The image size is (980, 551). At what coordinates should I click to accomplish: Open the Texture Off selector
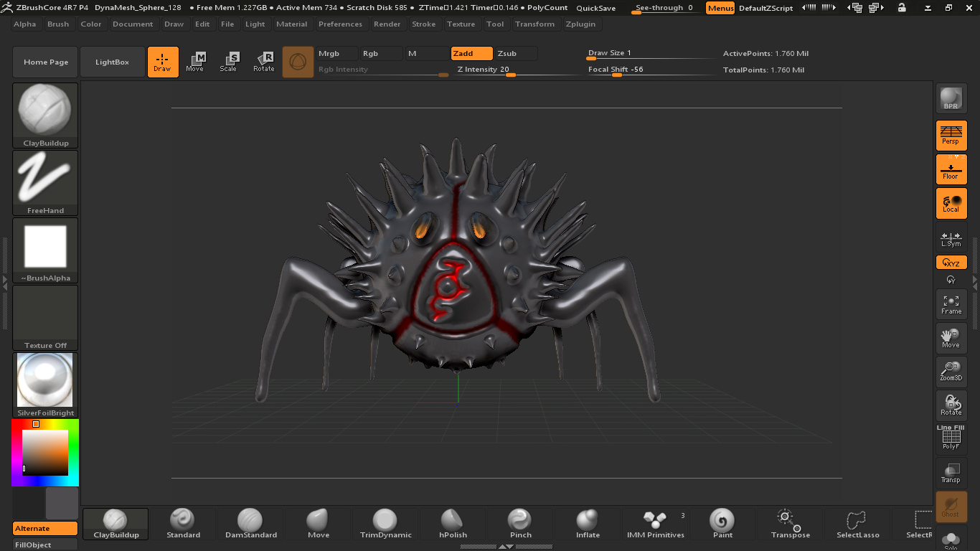45,317
